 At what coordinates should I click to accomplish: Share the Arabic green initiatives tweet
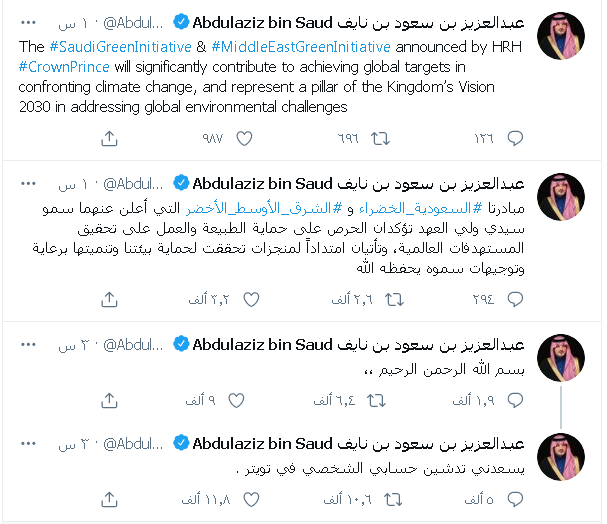110,298
